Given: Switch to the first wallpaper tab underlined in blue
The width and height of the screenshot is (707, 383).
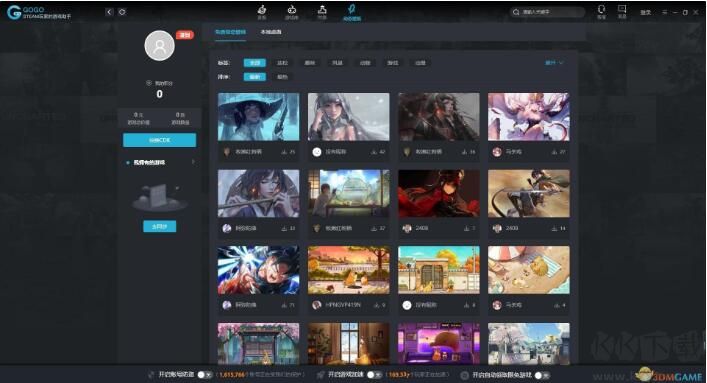Looking at the screenshot, I should tap(230, 32).
